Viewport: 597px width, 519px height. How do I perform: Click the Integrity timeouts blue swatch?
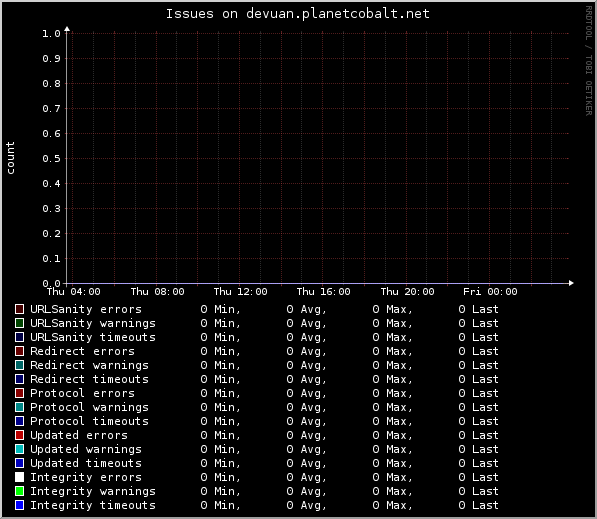19,505
